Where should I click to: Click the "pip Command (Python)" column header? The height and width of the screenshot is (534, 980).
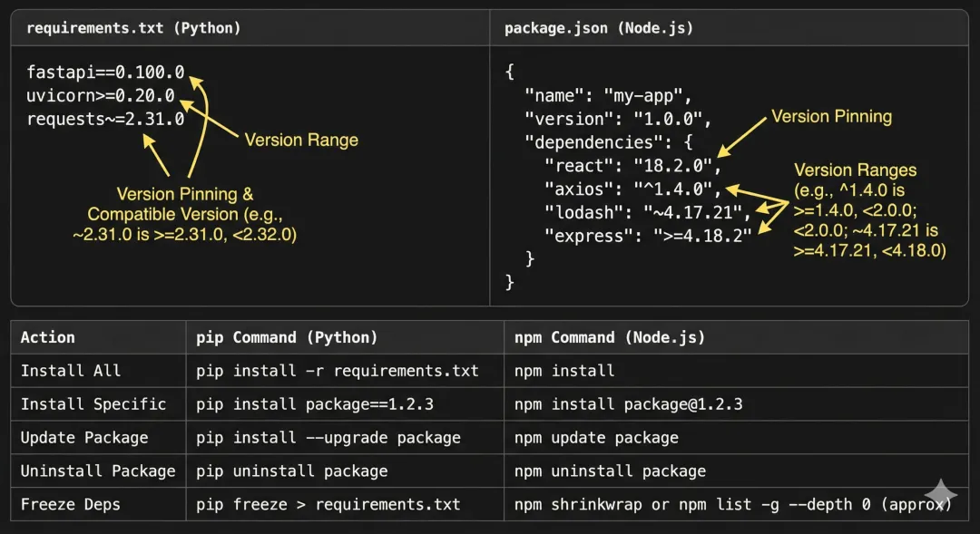[x=287, y=337]
